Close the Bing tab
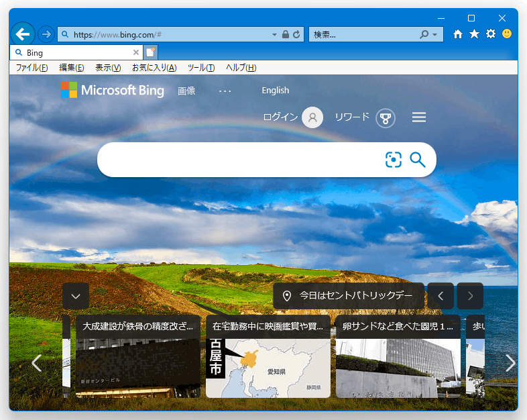 point(136,52)
